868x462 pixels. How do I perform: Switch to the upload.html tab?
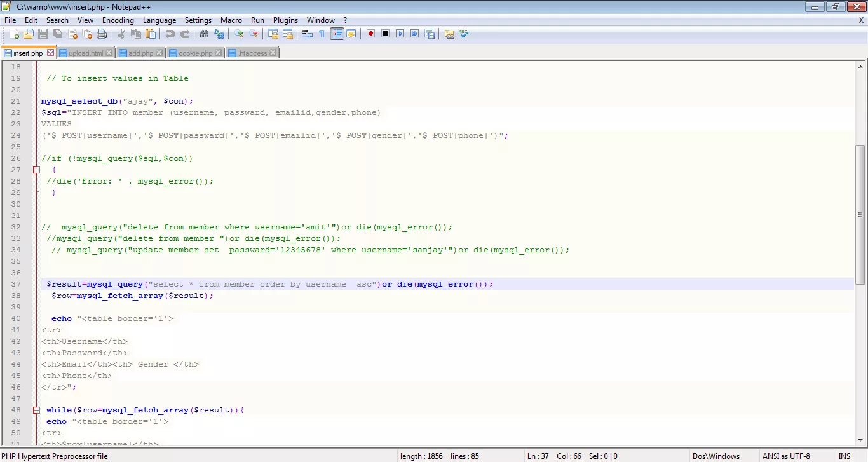85,53
